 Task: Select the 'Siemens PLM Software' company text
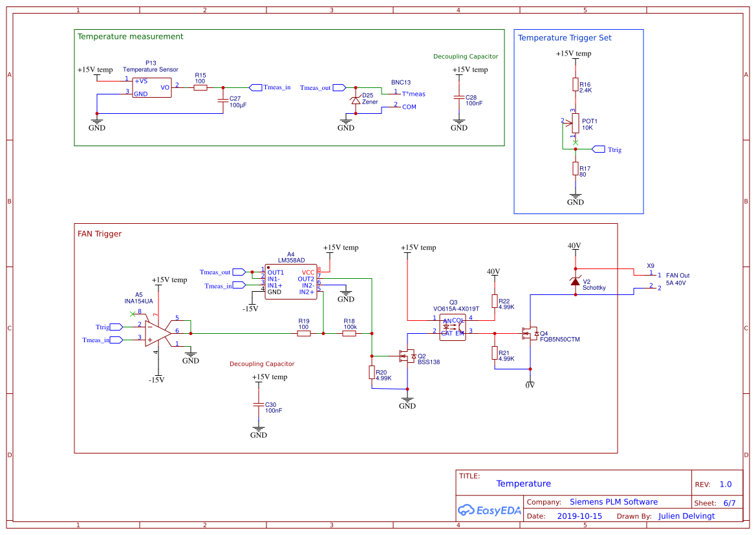click(x=613, y=502)
